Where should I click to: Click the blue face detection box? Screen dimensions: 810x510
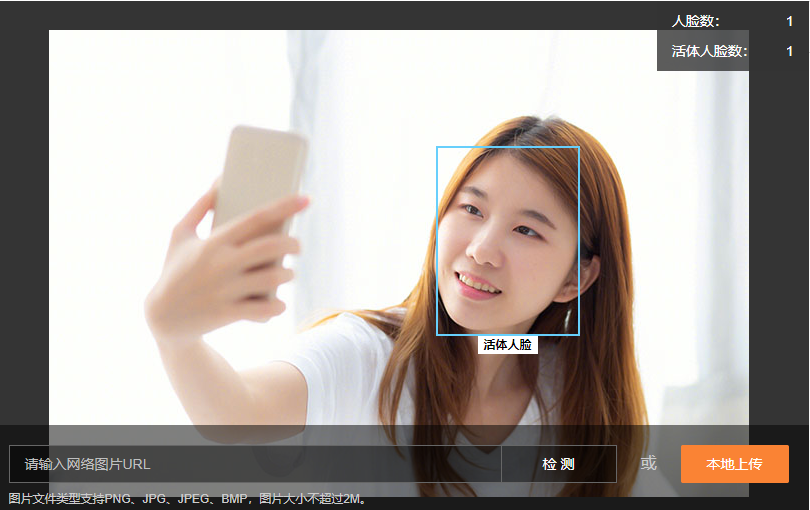click(x=508, y=241)
